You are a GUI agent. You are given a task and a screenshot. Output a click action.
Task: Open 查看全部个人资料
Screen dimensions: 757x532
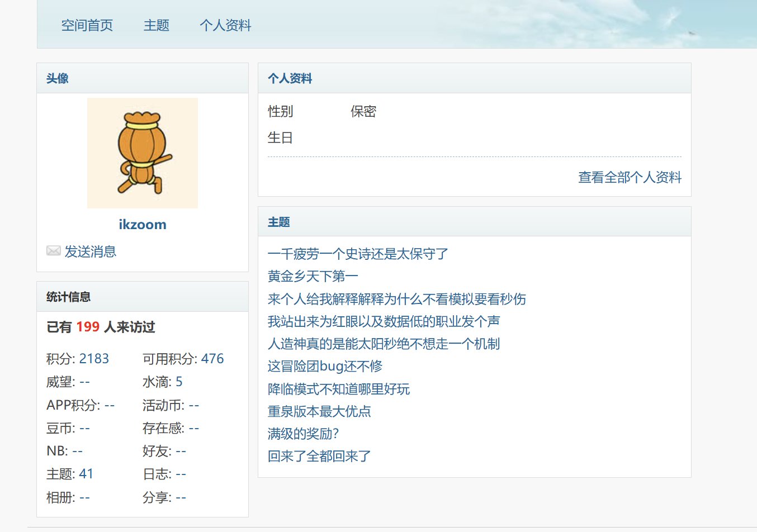pyautogui.click(x=629, y=177)
